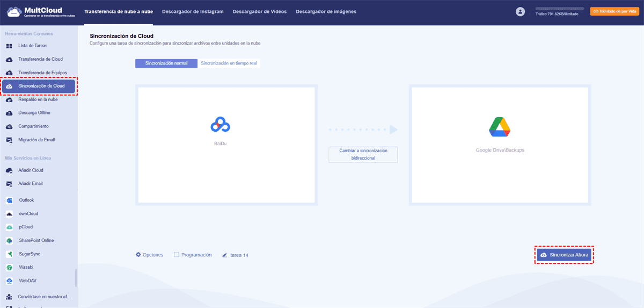Open the Respaldo en la nube icon
The width and height of the screenshot is (644, 308).
pyautogui.click(x=9, y=99)
